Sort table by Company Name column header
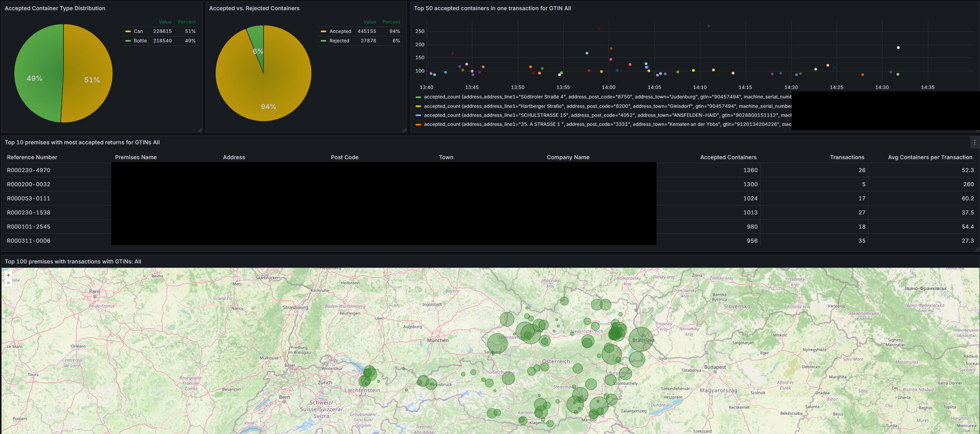The width and height of the screenshot is (980, 434). [x=568, y=157]
